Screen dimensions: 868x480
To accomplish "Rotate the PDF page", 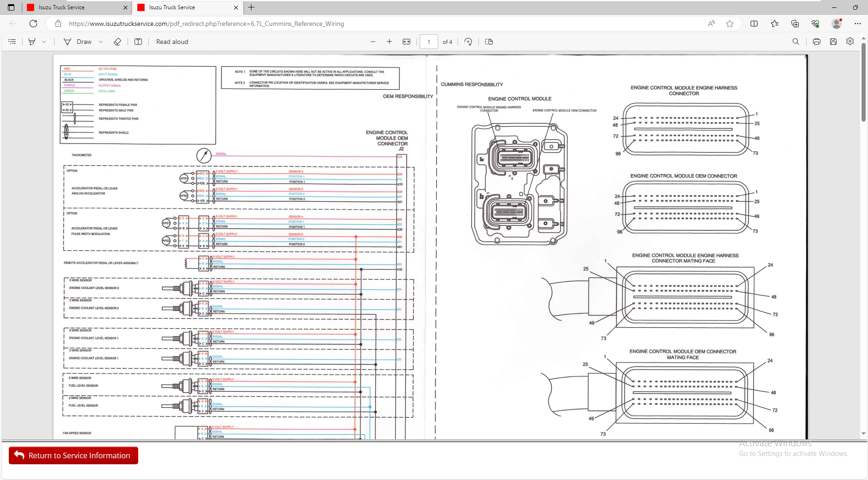I will (x=468, y=42).
